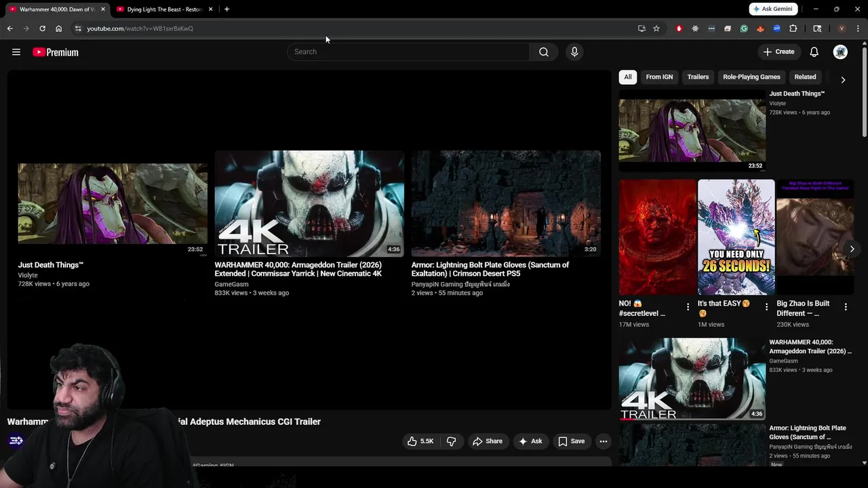Select the Trailers filter chip

(698, 77)
